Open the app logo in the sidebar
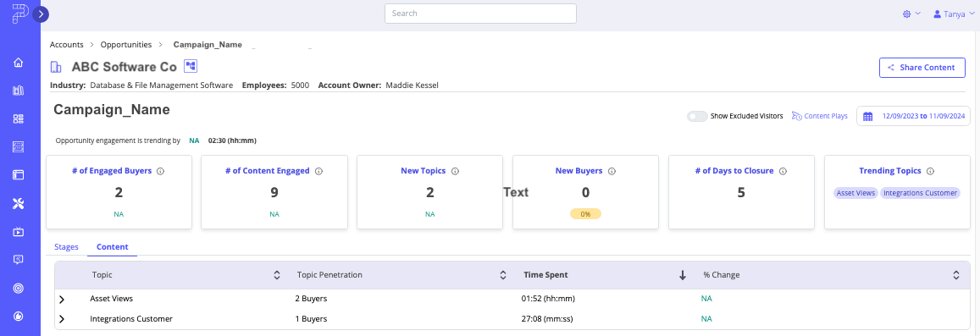This screenshot has height=336, width=980. pyautogui.click(x=19, y=14)
